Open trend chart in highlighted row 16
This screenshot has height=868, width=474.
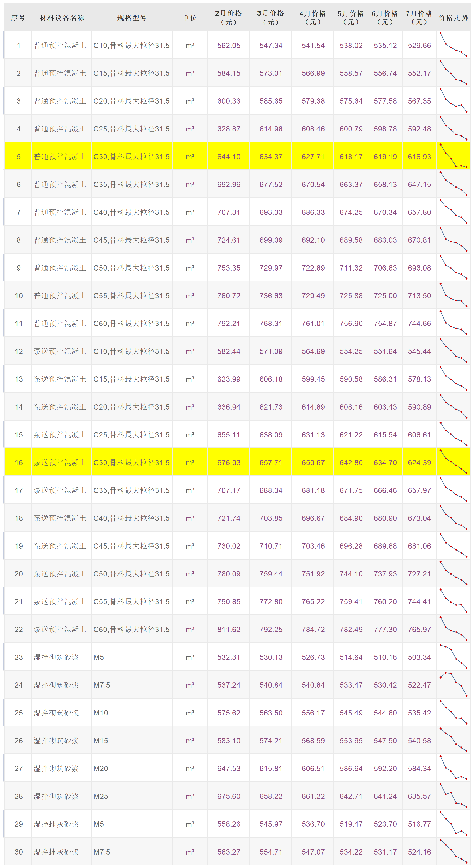point(453,462)
